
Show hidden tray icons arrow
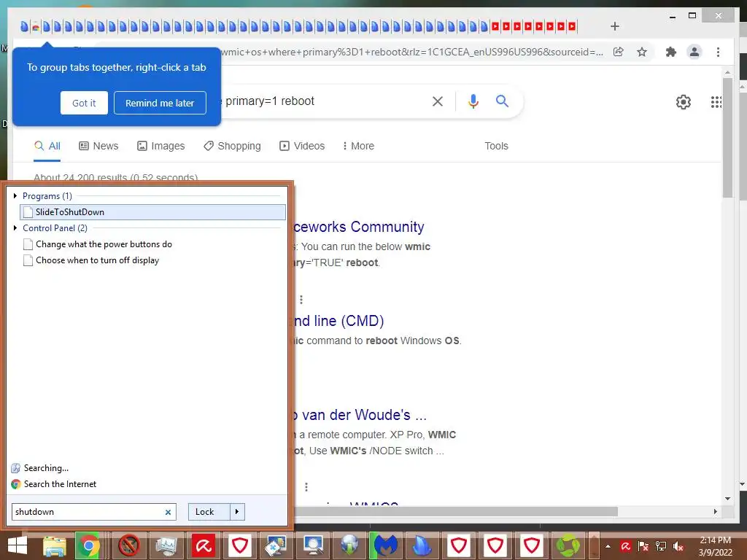tap(608, 546)
